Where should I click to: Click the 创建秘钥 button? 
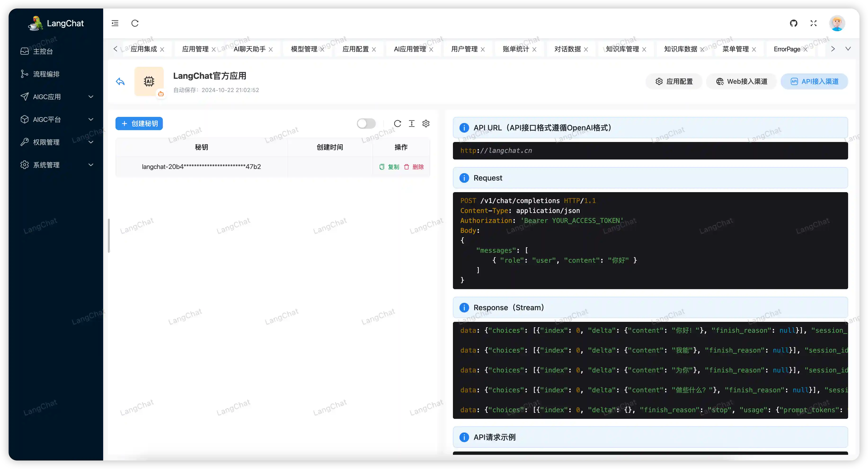(139, 124)
